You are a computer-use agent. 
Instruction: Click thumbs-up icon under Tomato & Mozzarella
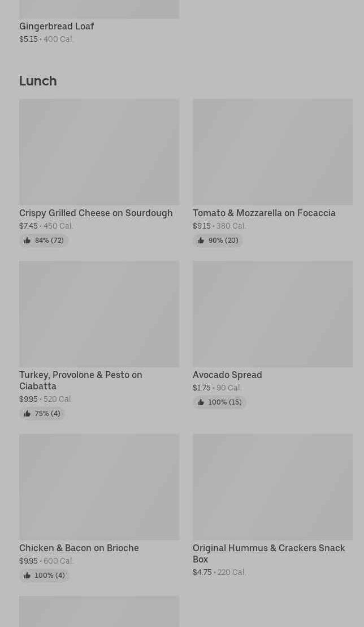tap(201, 241)
